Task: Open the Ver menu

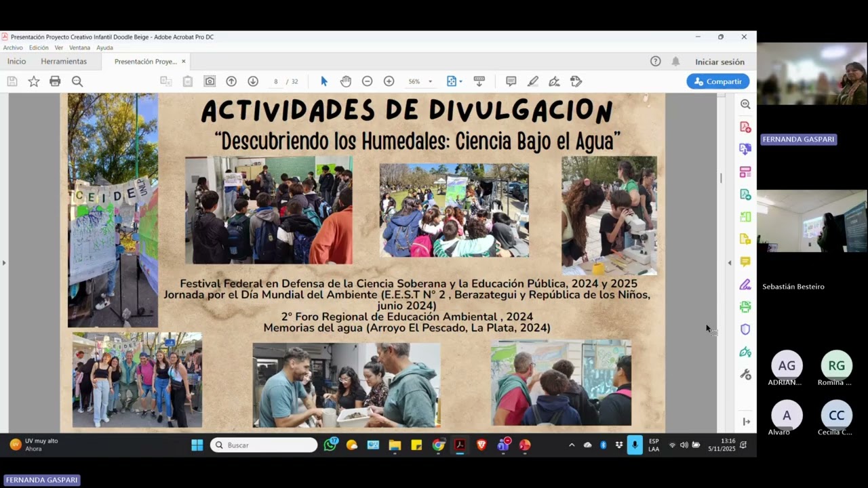Action: point(59,47)
